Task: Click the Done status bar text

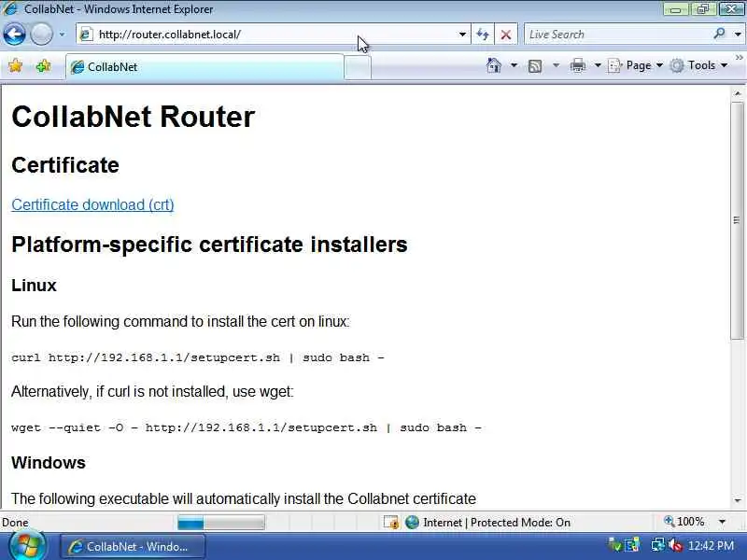Action: [x=15, y=523]
